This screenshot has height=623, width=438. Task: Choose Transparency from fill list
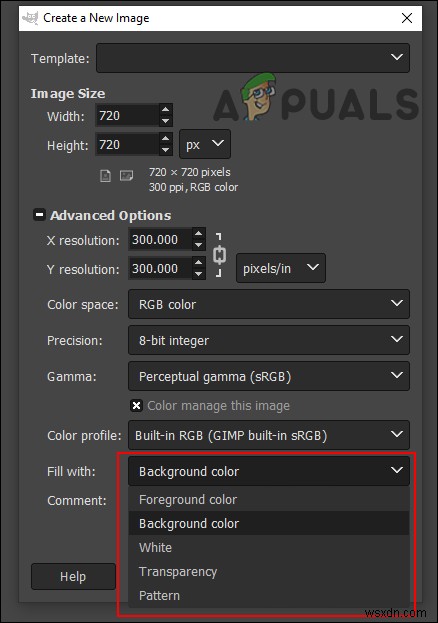269,571
